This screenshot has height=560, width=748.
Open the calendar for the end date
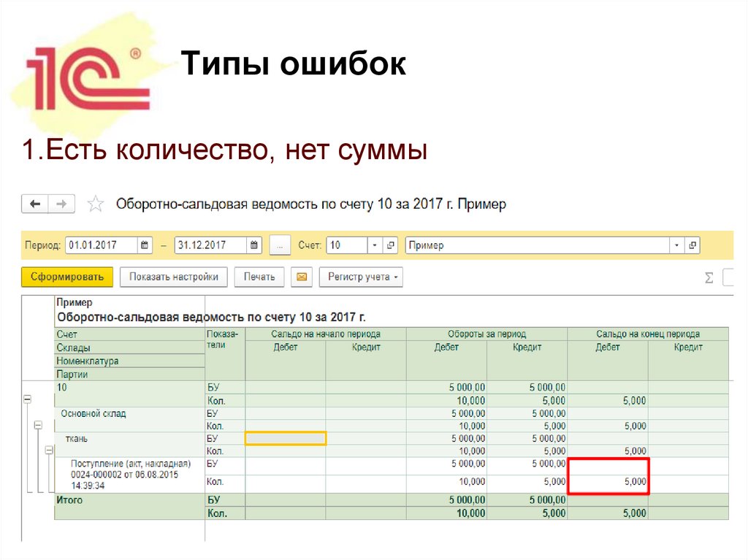[254, 245]
